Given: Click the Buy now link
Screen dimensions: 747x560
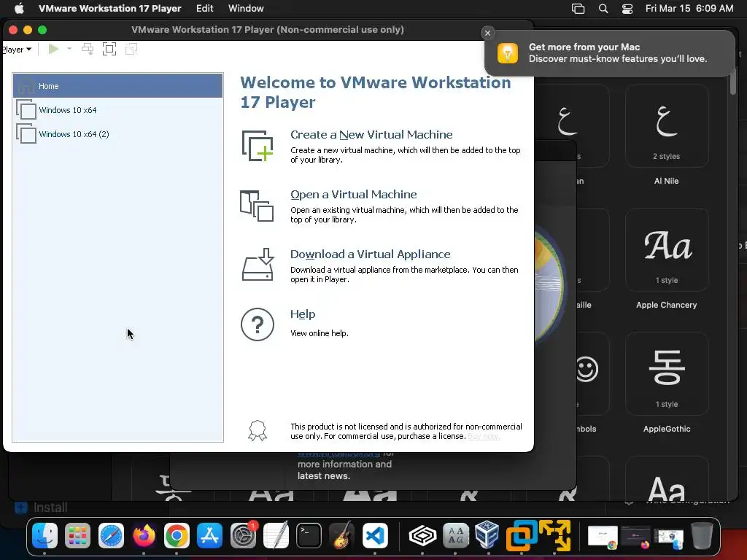Looking at the screenshot, I should point(484,436).
